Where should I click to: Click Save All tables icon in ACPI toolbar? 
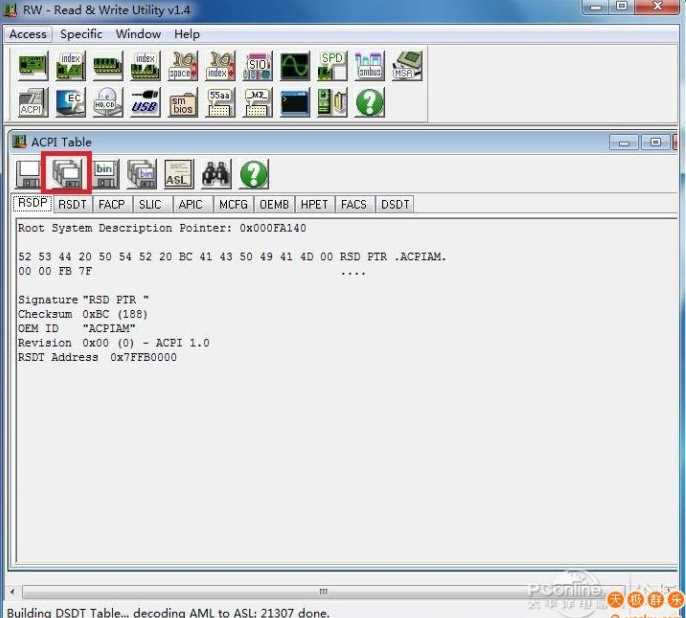pyautogui.click(x=66, y=174)
